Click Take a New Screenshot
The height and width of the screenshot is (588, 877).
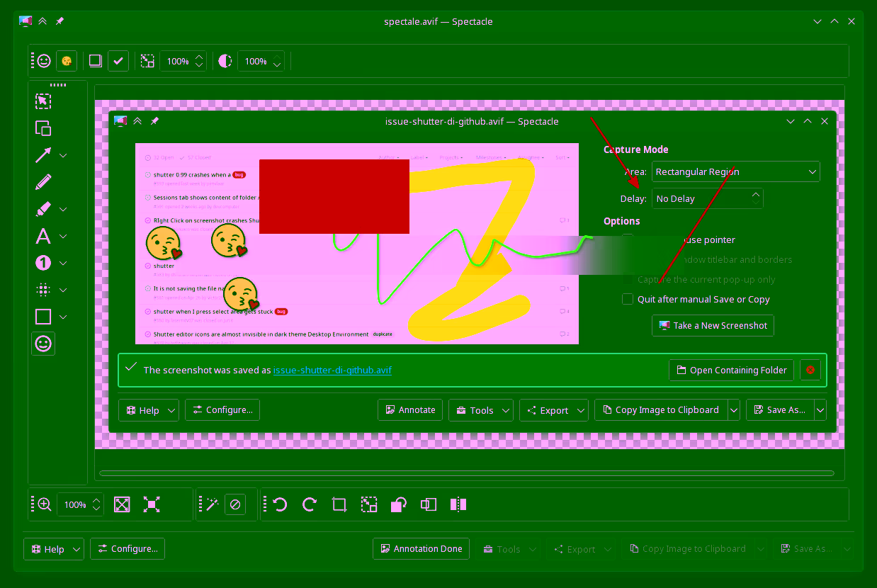(x=713, y=325)
